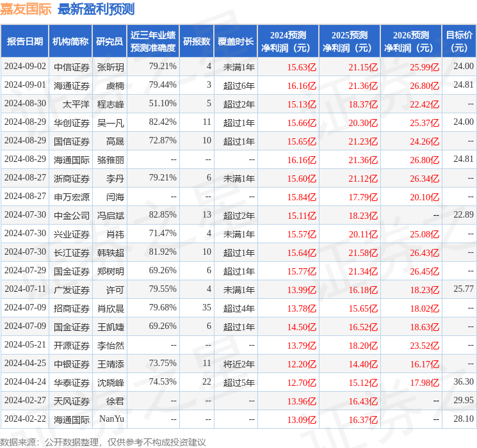Select the 14.40亿 profit forecast cell
The height and width of the screenshot is (448, 477).
[x=350, y=364]
